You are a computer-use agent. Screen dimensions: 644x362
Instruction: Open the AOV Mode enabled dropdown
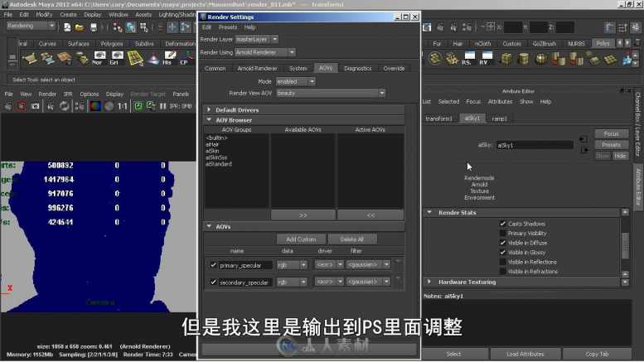(295, 82)
